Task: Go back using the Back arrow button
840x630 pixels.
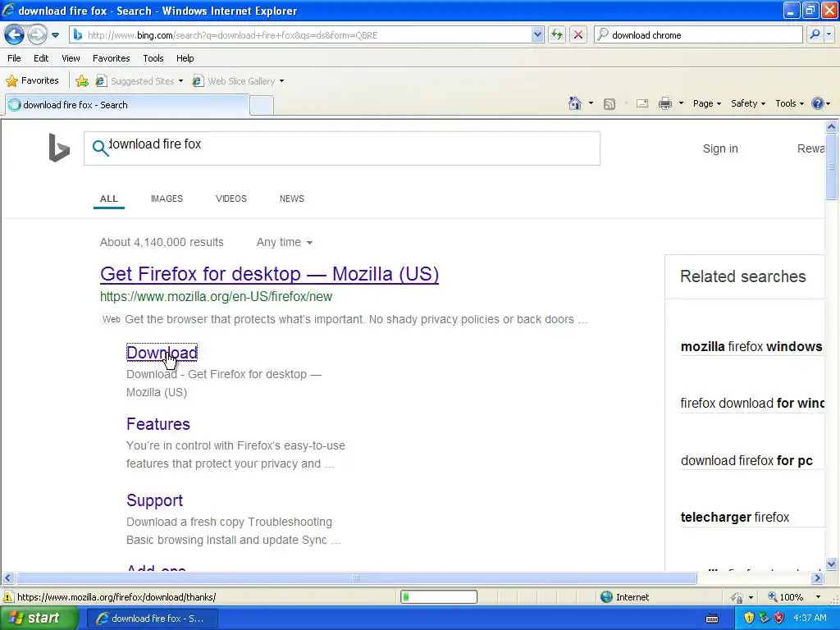Action: pyautogui.click(x=15, y=34)
